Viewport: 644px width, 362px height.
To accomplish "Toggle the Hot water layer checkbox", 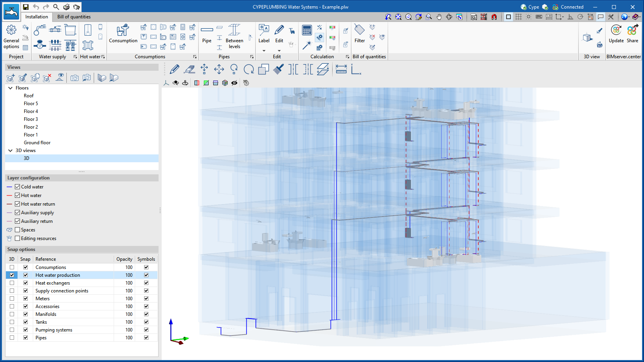I will pos(17,195).
